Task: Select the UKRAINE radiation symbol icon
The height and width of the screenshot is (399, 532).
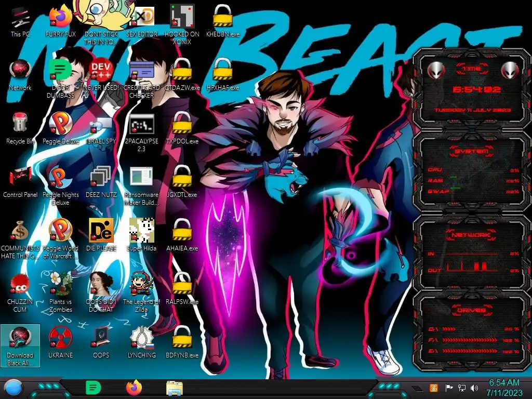Action: (60, 342)
